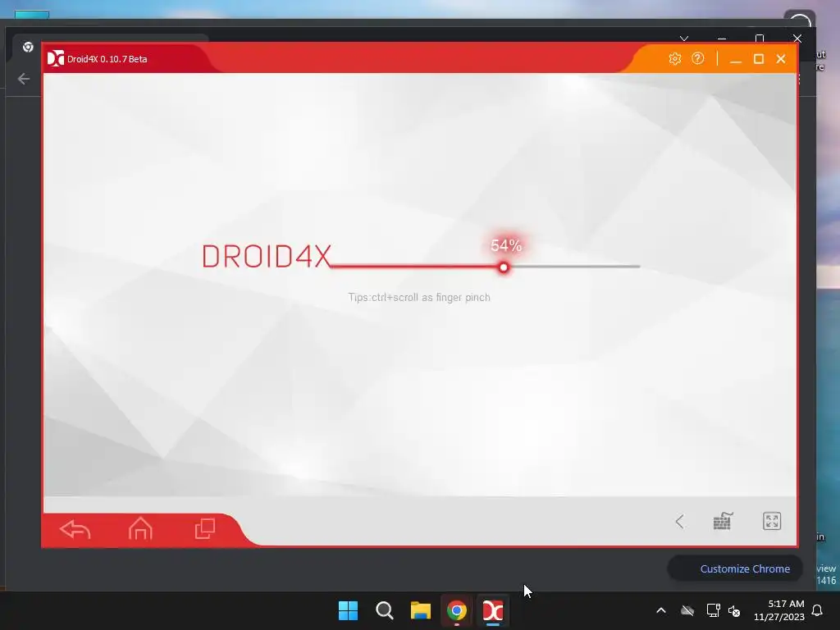Image resolution: width=840 pixels, height=630 pixels.
Task: Click the Droid4X logo in title bar
Action: click(x=55, y=58)
